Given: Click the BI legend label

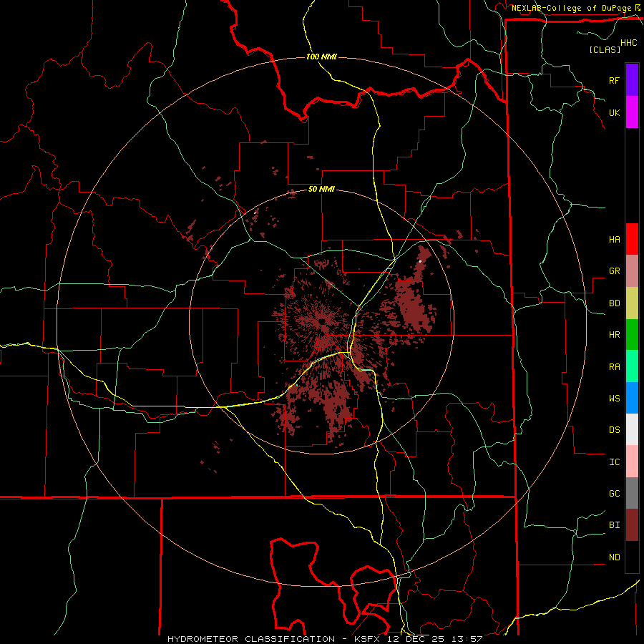Looking at the screenshot, I should [x=614, y=525].
